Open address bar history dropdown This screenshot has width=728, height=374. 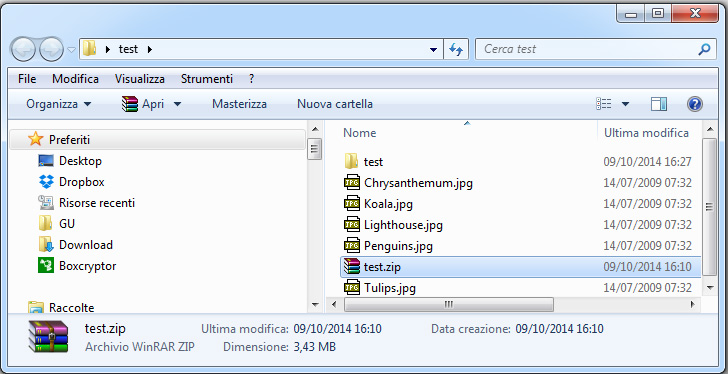click(x=434, y=49)
